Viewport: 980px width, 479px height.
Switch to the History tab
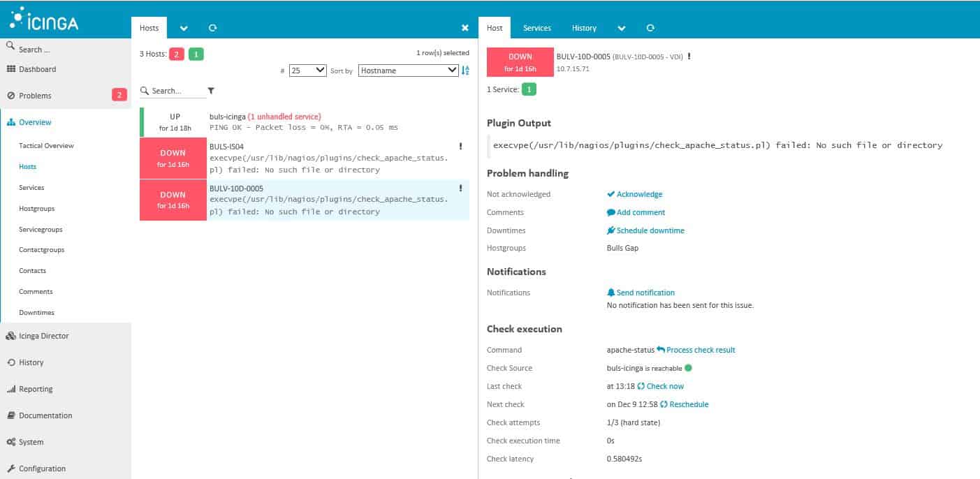click(x=584, y=28)
